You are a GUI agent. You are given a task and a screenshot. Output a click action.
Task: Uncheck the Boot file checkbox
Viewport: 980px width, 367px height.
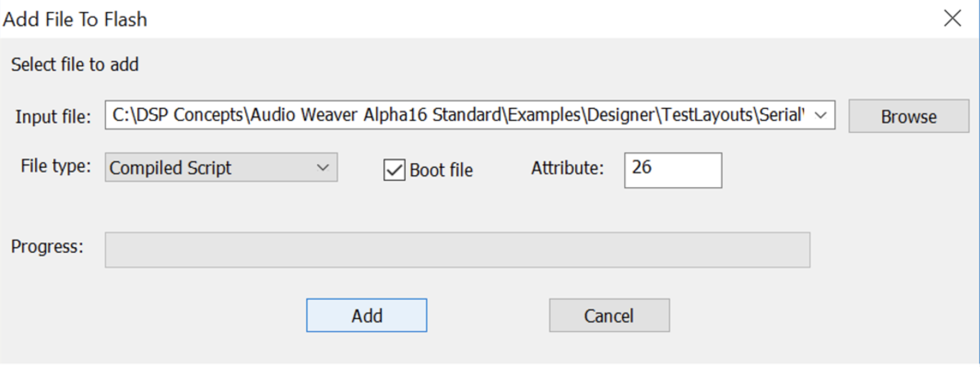click(x=394, y=170)
